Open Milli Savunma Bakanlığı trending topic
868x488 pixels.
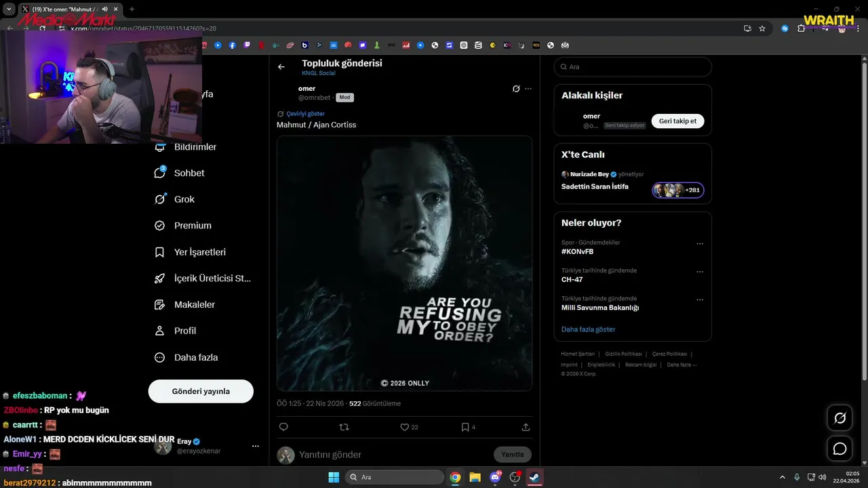point(600,308)
